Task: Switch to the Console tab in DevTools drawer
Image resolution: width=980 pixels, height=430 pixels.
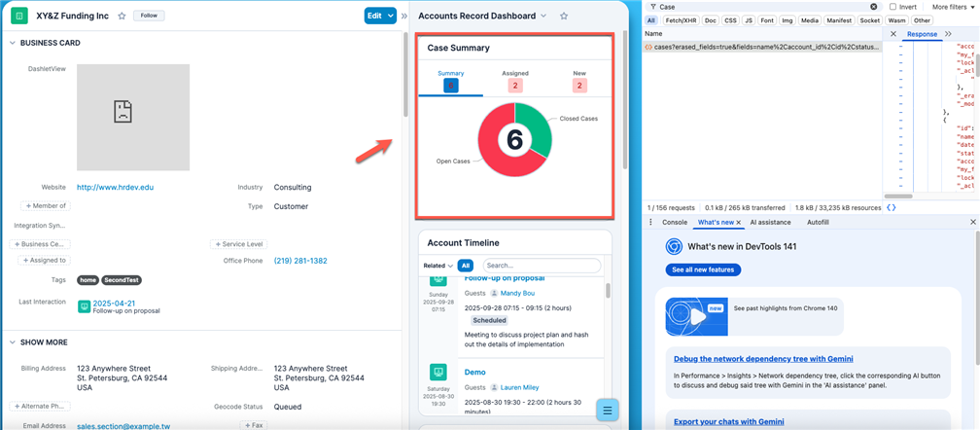Action: (675, 223)
